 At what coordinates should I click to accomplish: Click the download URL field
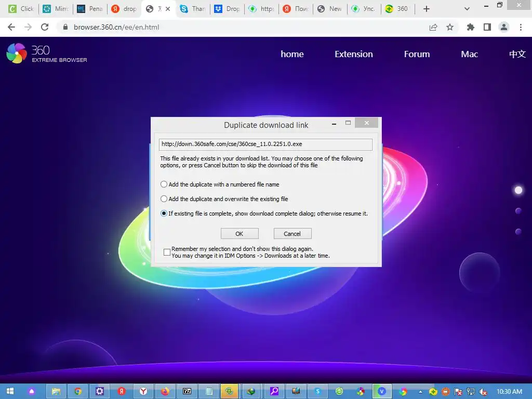[x=265, y=144]
